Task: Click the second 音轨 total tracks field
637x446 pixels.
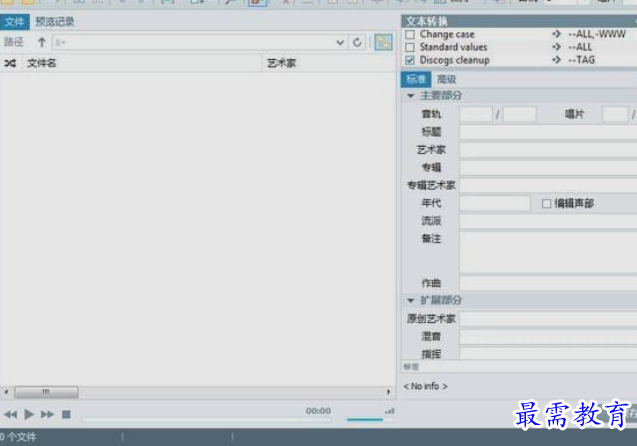Action: pyautogui.click(x=520, y=115)
